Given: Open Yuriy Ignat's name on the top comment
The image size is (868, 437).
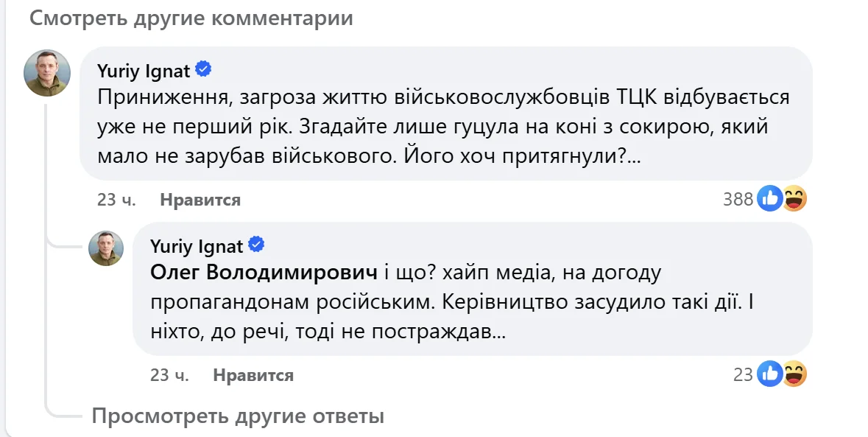Looking at the screenshot, I should click(x=144, y=71).
